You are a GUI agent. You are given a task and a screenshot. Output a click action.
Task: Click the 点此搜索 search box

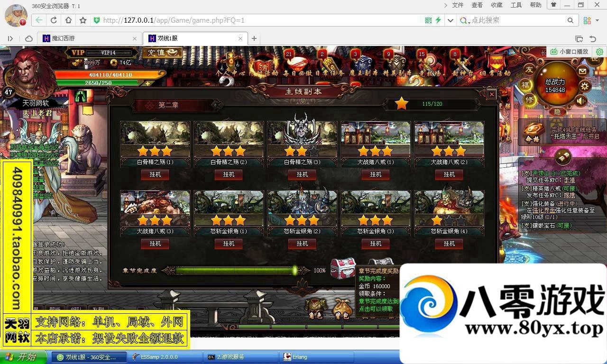pyautogui.click(x=517, y=20)
